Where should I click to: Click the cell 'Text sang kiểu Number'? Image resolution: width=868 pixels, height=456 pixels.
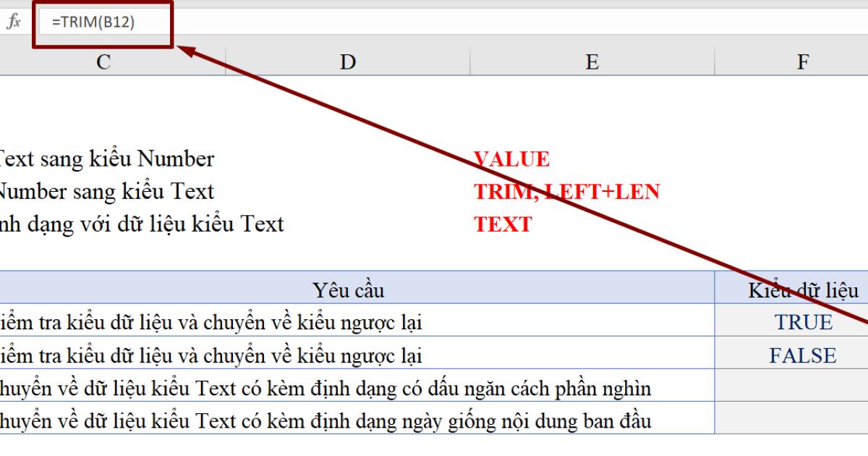pyautogui.click(x=106, y=159)
